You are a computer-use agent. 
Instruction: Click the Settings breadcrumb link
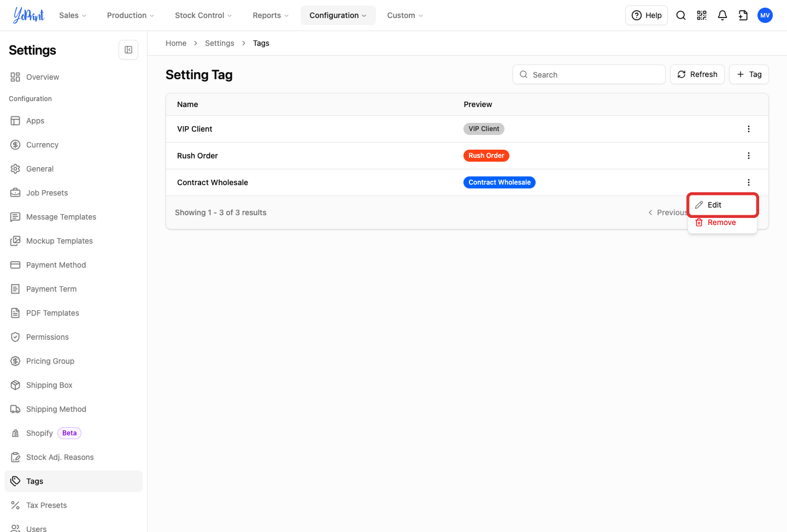[220, 43]
